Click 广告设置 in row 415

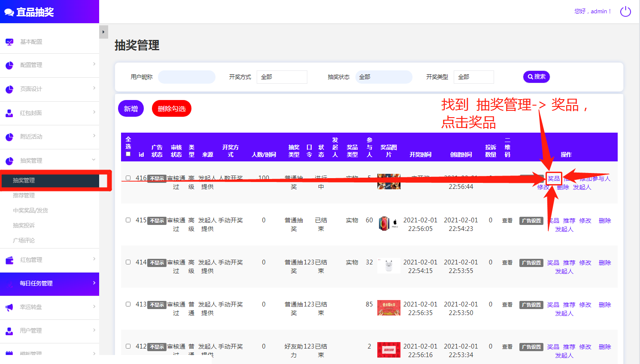pyautogui.click(x=531, y=221)
